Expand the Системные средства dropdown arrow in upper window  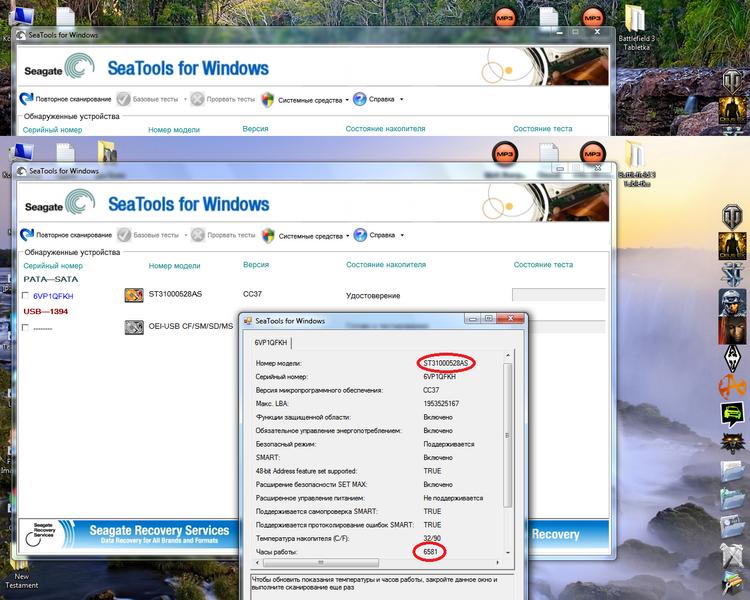(x=347, y=100)
